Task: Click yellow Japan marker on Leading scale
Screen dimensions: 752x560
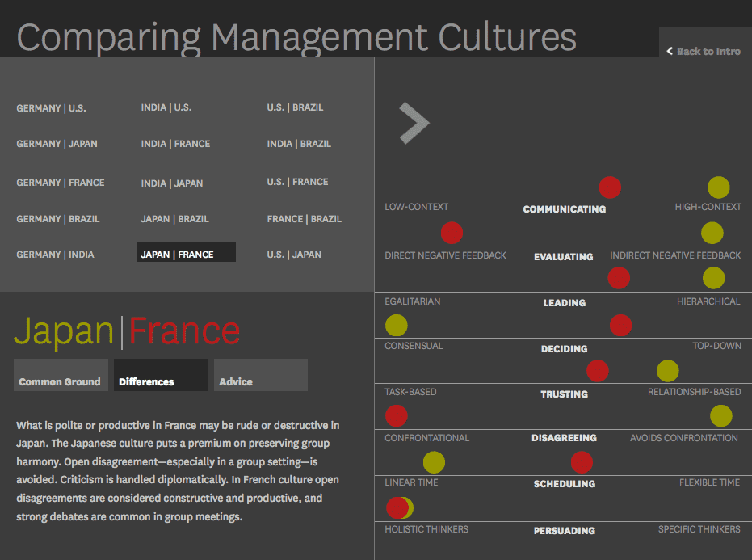Action: 713,278
